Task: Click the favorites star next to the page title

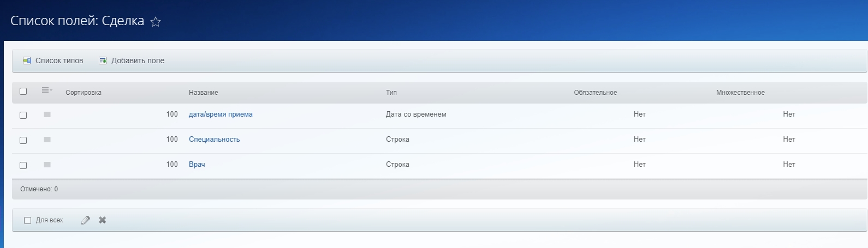Action: [156, 22]
